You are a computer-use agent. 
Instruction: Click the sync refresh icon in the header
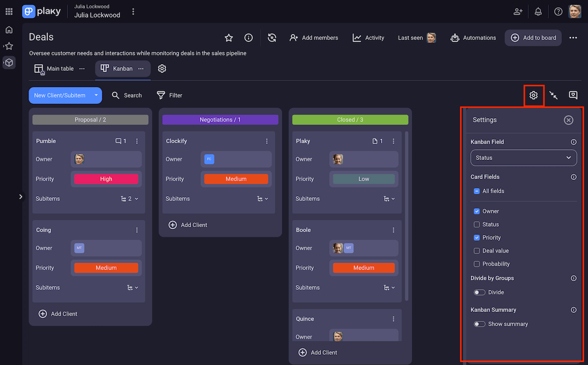[x=272, y=37]
